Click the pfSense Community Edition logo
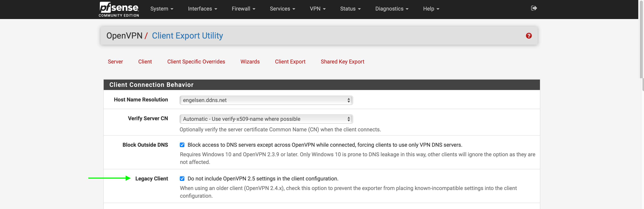Image resolution: width=644 pixels, height=209 pixels. point(119,9)
